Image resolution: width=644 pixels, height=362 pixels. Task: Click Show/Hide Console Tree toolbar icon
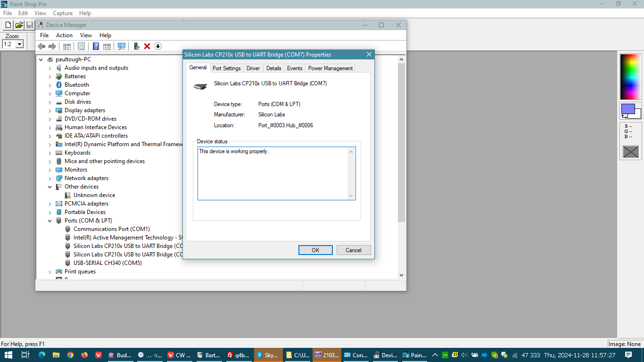click(67, 46)
